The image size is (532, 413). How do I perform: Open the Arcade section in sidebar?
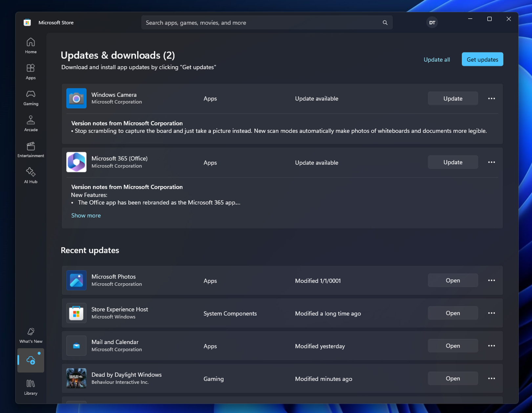tap(31, 123)
